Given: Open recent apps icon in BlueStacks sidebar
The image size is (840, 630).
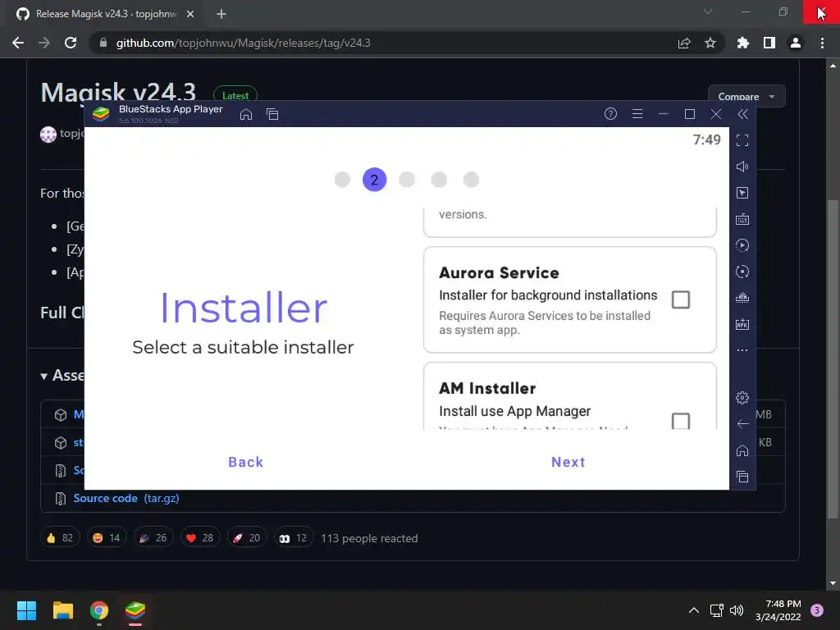Looking at the screenshot, I should pos(742,477).
